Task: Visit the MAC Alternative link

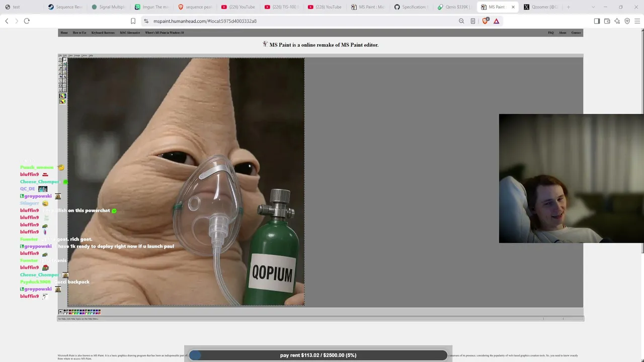Action: click(130, 33)
